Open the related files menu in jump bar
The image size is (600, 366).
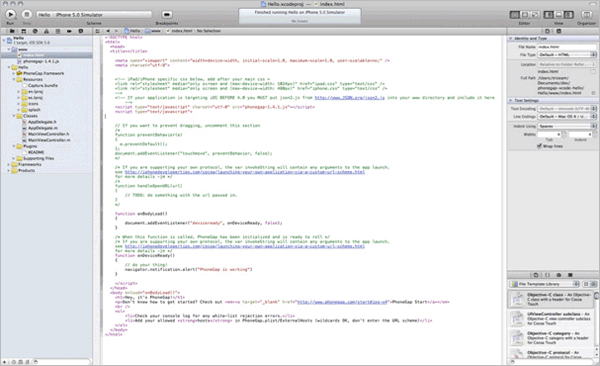[98, 31]
